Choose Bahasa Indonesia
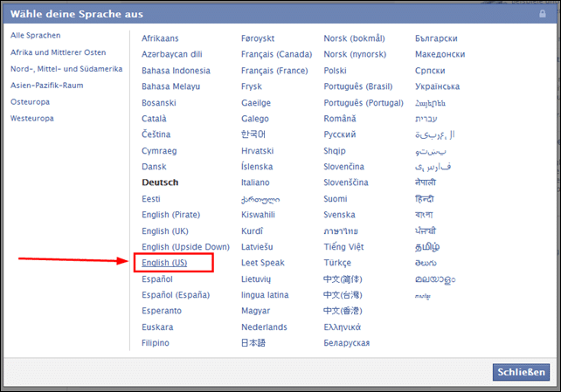Image resolution: width=561 pixels, height=392 pixels. click(176, 71)
